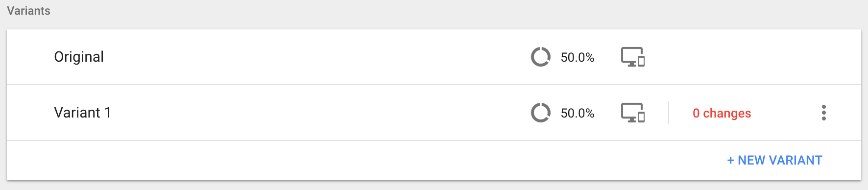
Task: Open the 0 changes link for Variant 1
Action: pyautogui.click(x=722, y=113)
